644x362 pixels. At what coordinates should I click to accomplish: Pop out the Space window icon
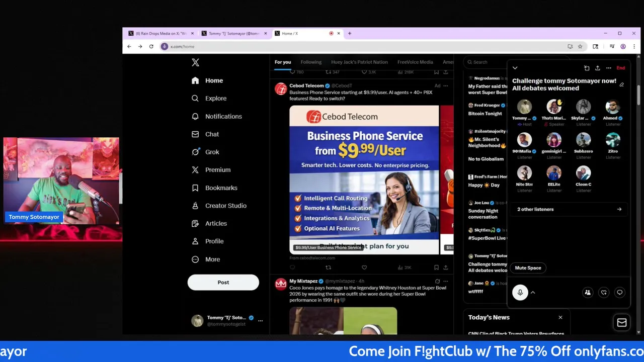(587, 68)
